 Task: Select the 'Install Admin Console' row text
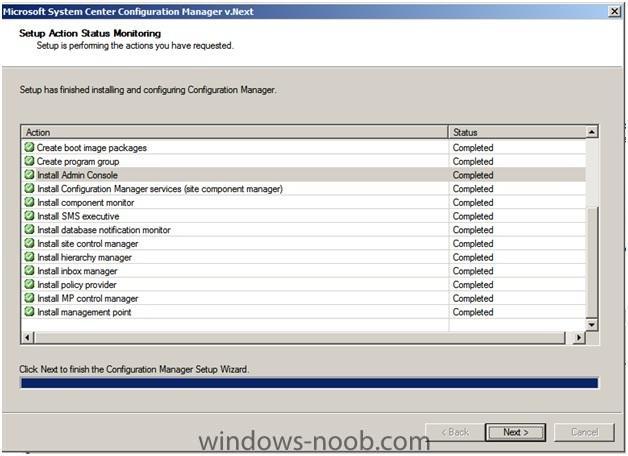(77, 175)
